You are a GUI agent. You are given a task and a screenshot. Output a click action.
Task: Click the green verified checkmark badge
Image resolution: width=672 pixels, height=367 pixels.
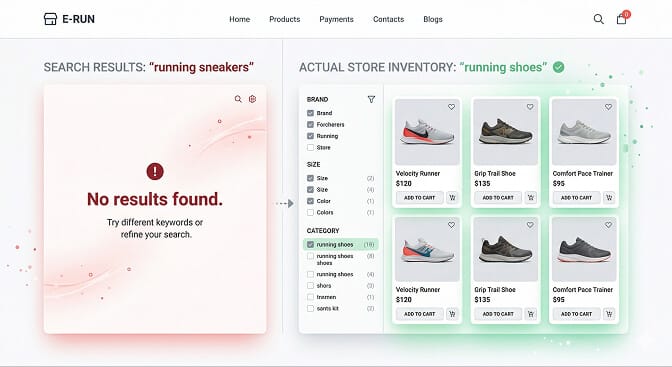coord(558,67)
